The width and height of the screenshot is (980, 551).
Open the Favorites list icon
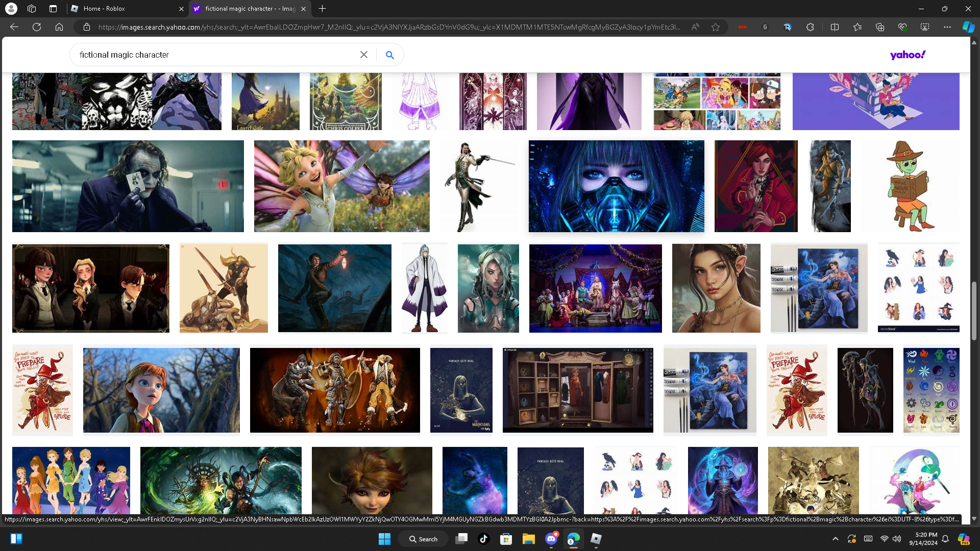click(857, 27)
